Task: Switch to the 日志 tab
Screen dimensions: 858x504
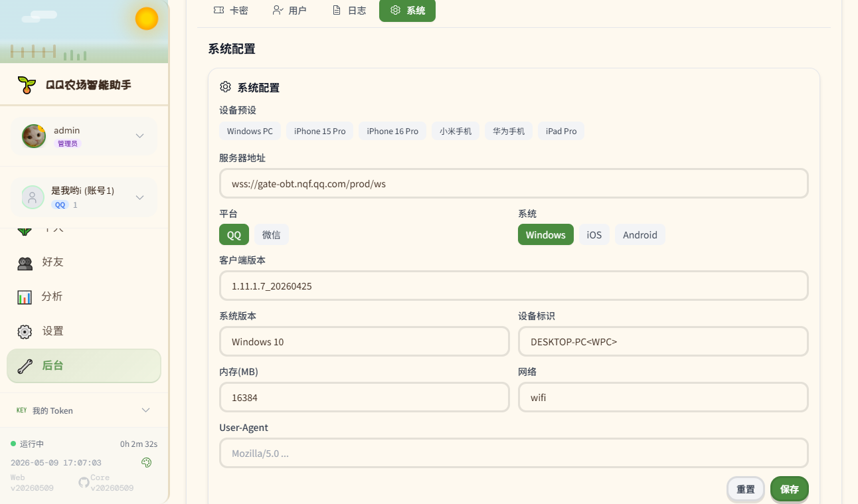Action: (x=349, y=11)
